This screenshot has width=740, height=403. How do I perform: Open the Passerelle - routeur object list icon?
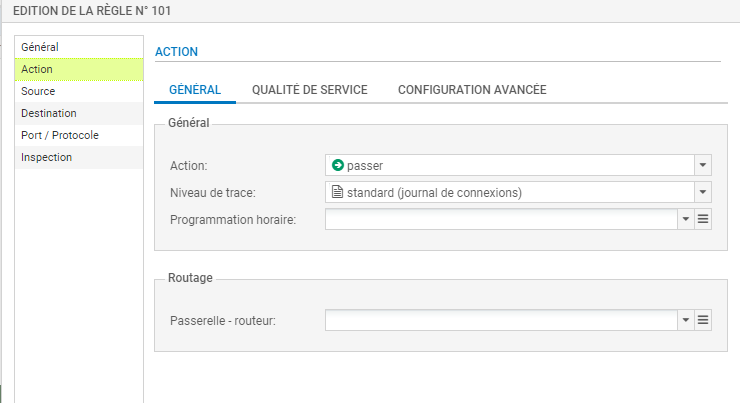click(x=703, y=320)
